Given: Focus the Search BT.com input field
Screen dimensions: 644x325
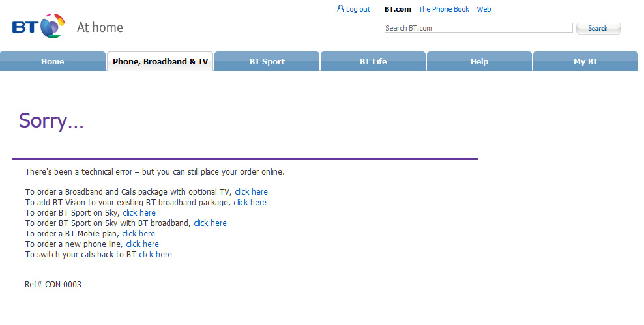Looking at the screenshot, I should pos(478,28).
